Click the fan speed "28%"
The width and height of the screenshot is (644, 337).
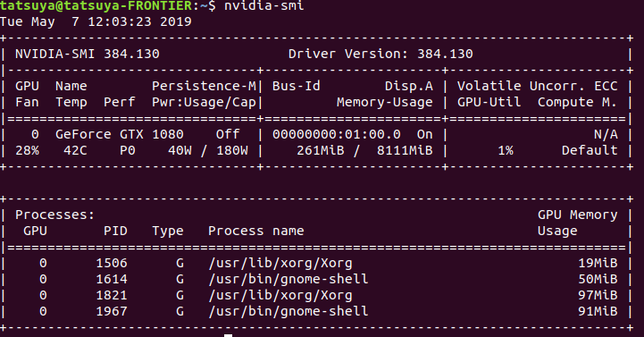pos(27,150)
